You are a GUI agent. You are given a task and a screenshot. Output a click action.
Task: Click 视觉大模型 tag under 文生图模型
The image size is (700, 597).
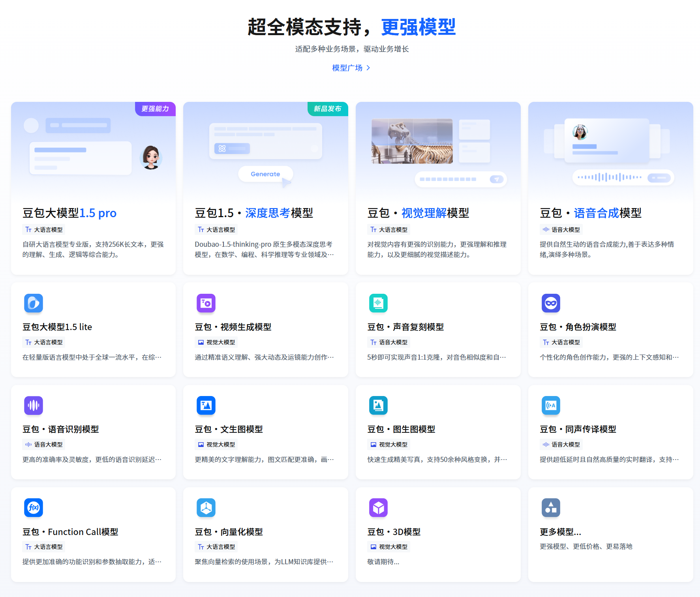click(216, 445)
